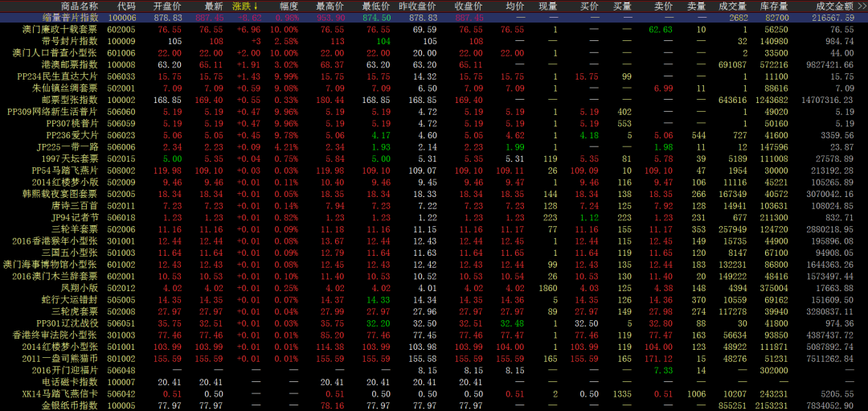Select the PP54马踏飞燕片 row
This screenshot has width=868, height=411.
[x=434, y=170]
